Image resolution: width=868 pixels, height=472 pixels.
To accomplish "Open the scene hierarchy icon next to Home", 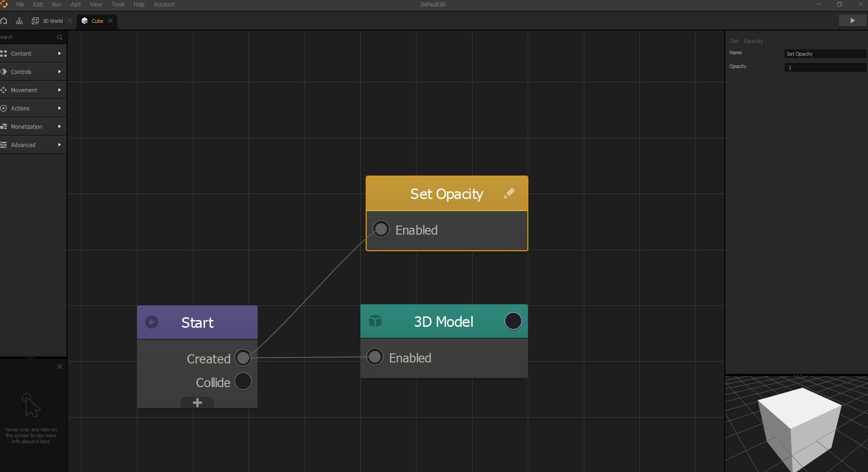I will point(19,21).
